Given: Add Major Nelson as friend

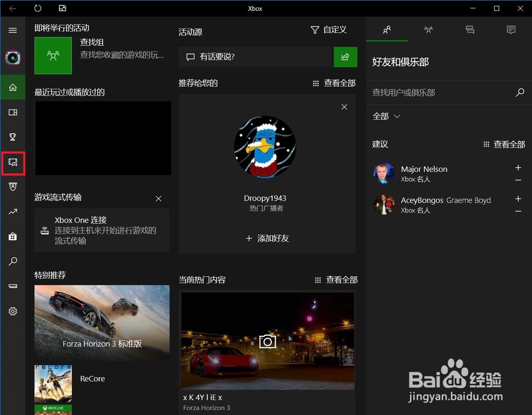Looking at the screenshot, I should (x=518, y=168).
